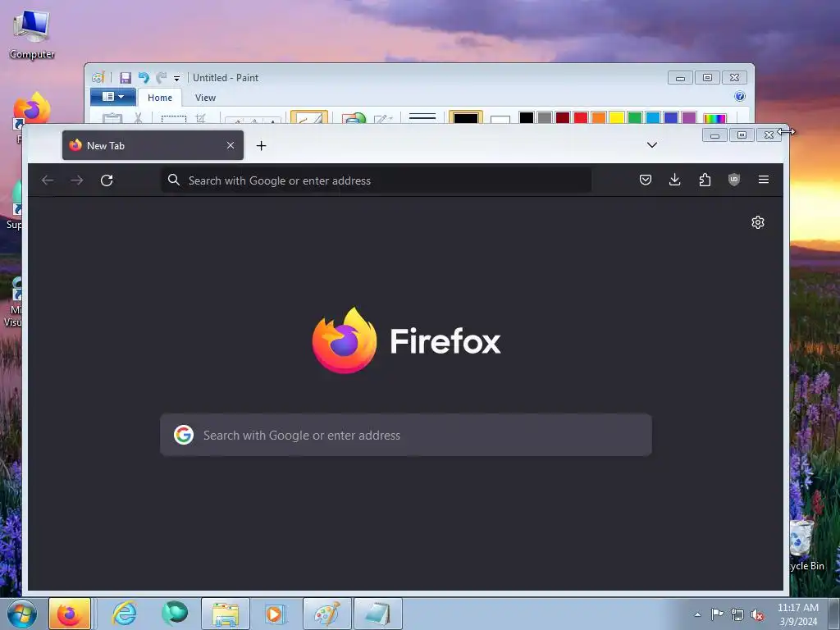
Task: Click Undo in Paint quick access toolbar
Action: tap(144, 78)
